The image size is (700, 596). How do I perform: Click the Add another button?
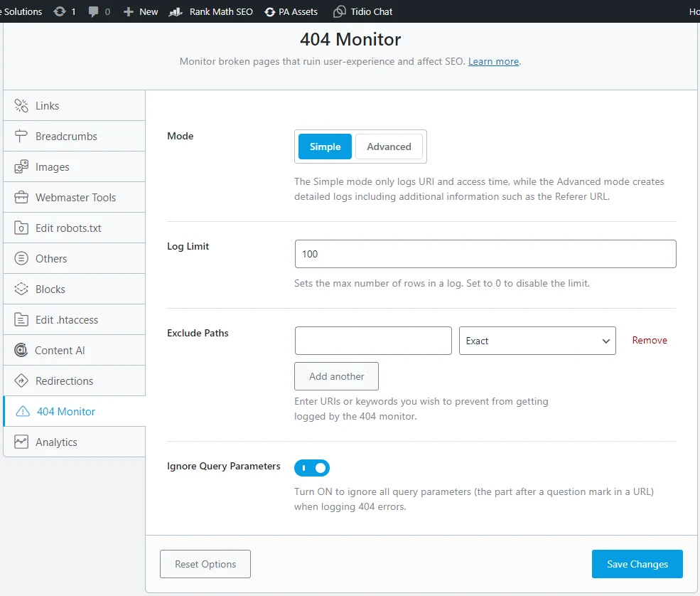tap(337, 376)
